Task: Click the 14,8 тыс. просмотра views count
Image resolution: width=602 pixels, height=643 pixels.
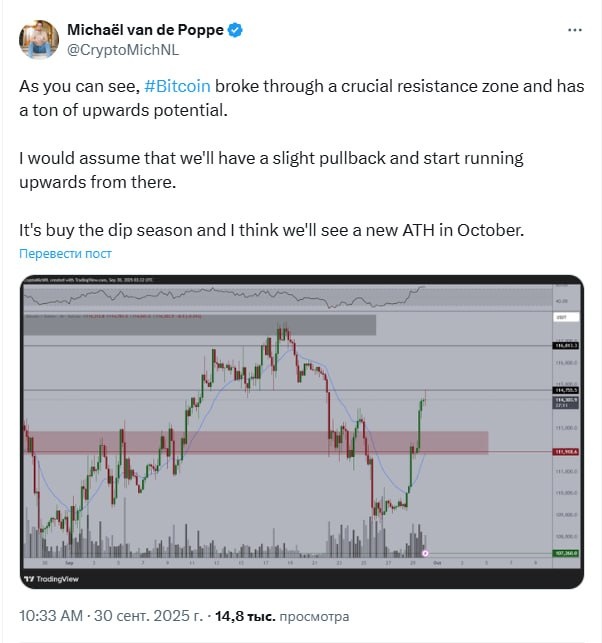Action: 282,616
